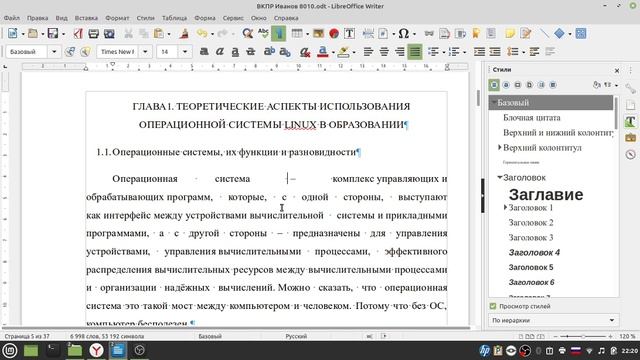This screenshot has height=360, width=640.
Task: Select Заголовок 2 style in list
Action: 531,222
